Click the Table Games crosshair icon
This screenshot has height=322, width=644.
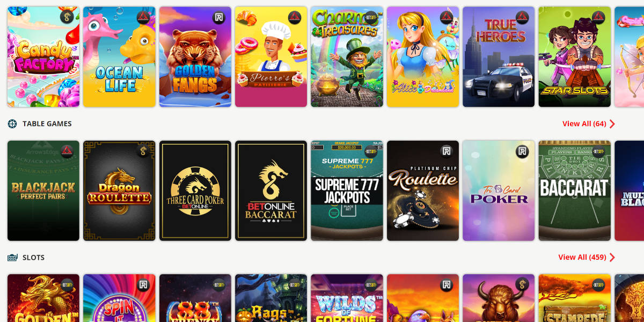(12, 124)
